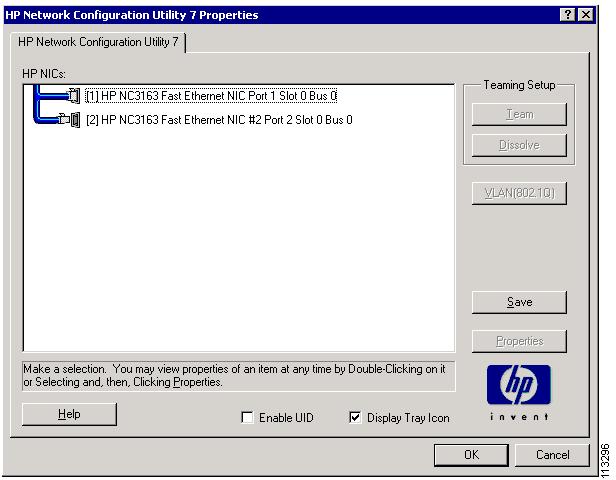Select [2] HP NC3163 NIC #2 Port 2 row

[x=219, y=120]
